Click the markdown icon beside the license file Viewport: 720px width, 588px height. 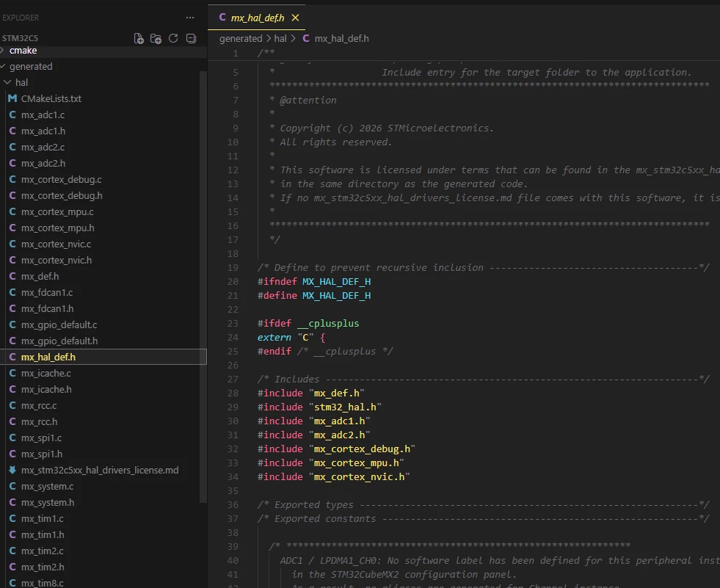(12, 470)
